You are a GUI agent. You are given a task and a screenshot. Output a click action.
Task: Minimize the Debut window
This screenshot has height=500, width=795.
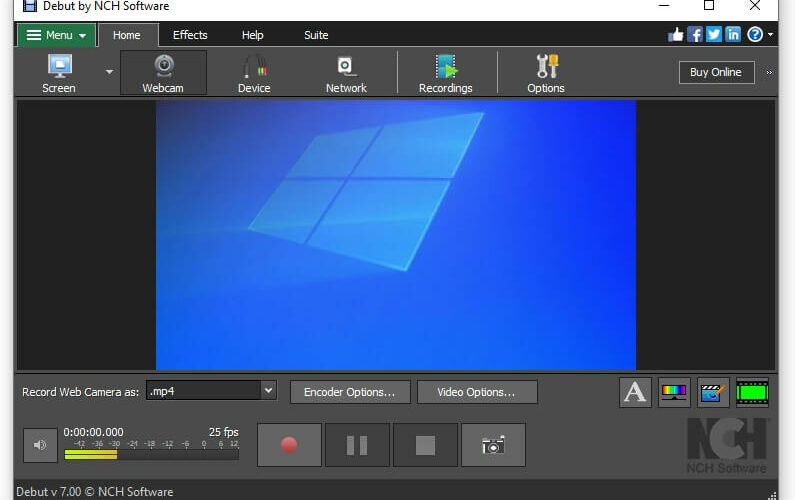[664, 6]
